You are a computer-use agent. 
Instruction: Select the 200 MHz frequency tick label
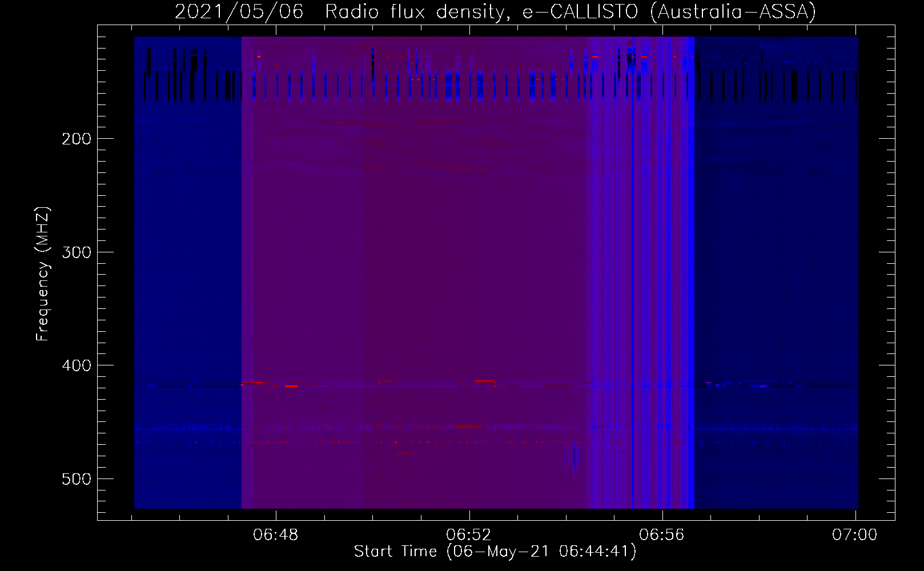77,139
